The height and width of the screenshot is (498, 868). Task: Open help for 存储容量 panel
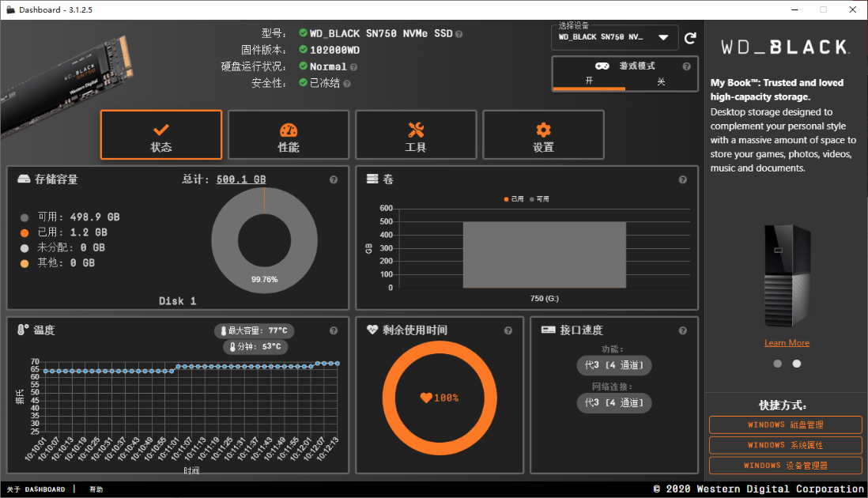(x=334, y=179)
